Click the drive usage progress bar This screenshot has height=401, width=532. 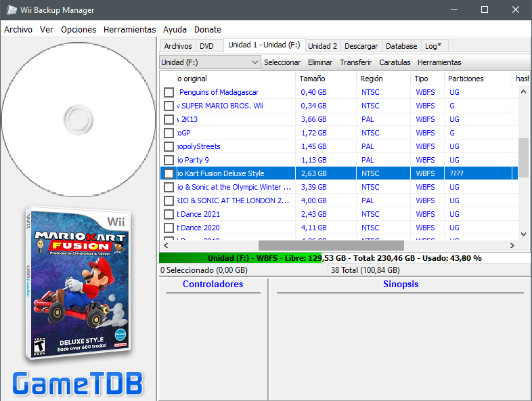[345, 258]
